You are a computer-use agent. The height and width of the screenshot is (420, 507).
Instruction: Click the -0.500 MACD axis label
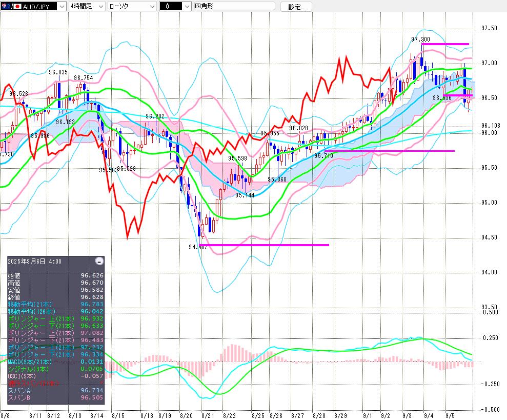point(491,410)
